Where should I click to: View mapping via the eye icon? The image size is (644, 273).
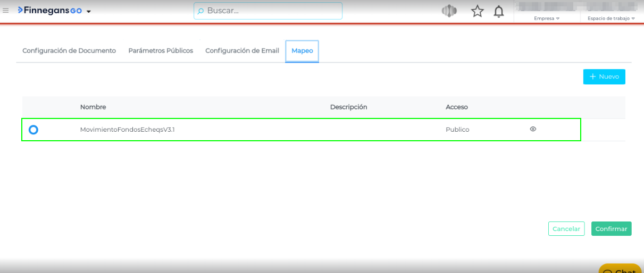(x=533, y=129)
